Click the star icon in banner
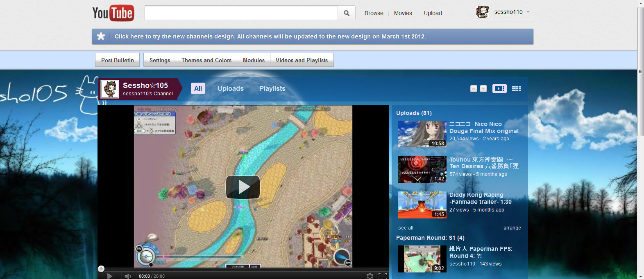The height and width of the screenshot is (279, 644). coord(101,36)
